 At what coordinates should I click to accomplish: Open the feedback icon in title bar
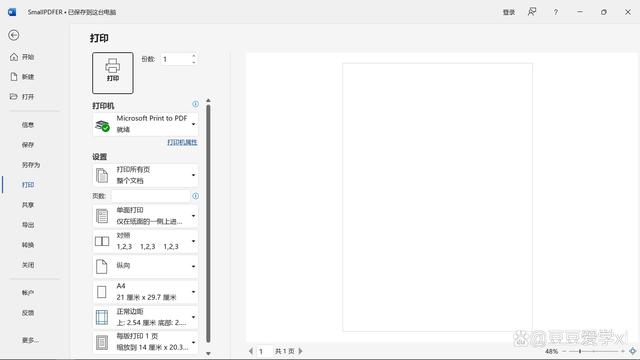[532, 12]
